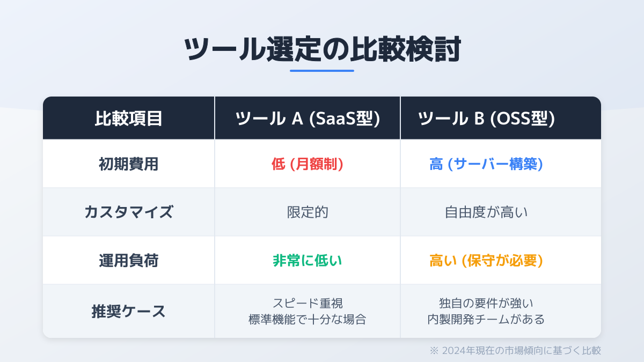
Task: Click the green 非常に低い cell
Action: coord(308,261)
